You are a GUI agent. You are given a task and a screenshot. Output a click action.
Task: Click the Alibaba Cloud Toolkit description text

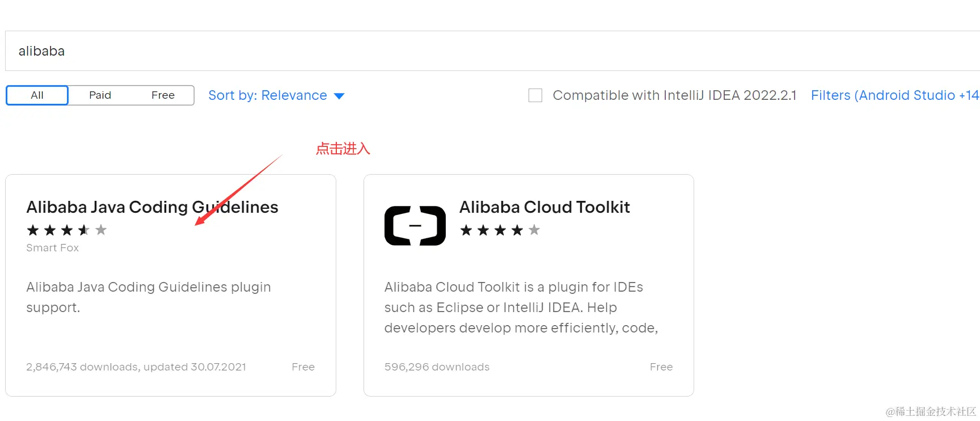click(x=521, y=307)
